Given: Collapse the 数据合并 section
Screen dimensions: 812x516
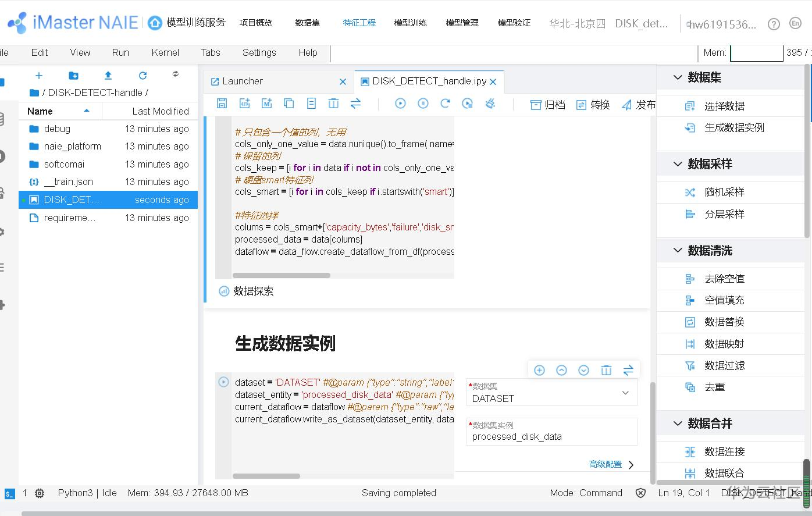Looking at the screenshot, I should pos(678,424).
